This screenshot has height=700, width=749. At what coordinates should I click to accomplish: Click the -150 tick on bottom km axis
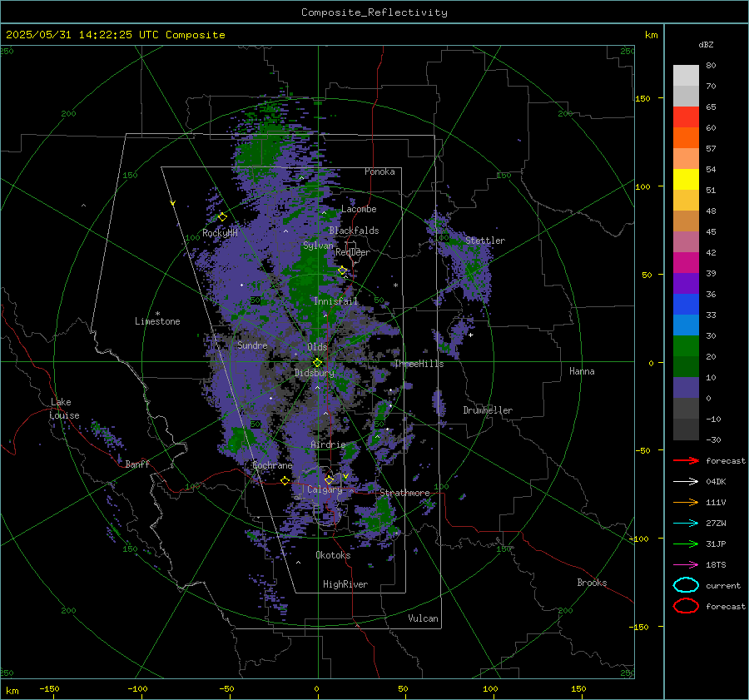[49, 688]
